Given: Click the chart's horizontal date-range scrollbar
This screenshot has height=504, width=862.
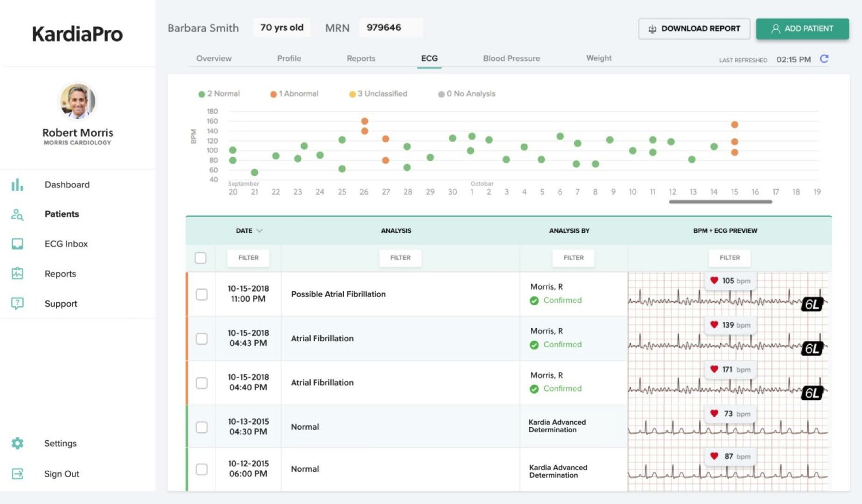Looking at the screenshot, I should 721,202.
